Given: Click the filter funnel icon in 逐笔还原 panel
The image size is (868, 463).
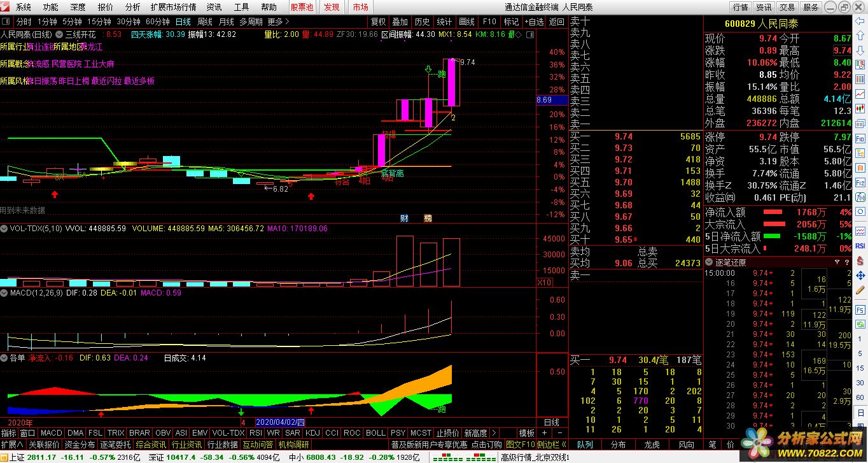Looking at the screenshot, I should (837, 262).
